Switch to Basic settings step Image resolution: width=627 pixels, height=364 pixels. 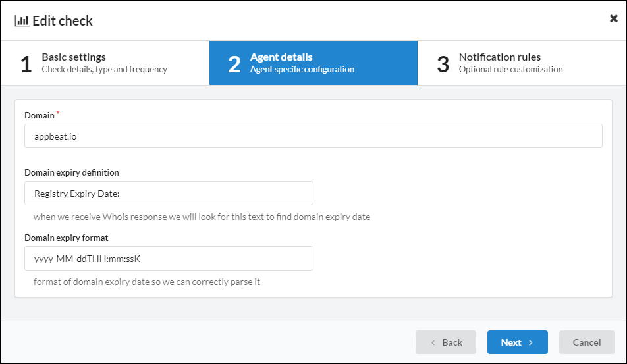[x=105, y=63]
